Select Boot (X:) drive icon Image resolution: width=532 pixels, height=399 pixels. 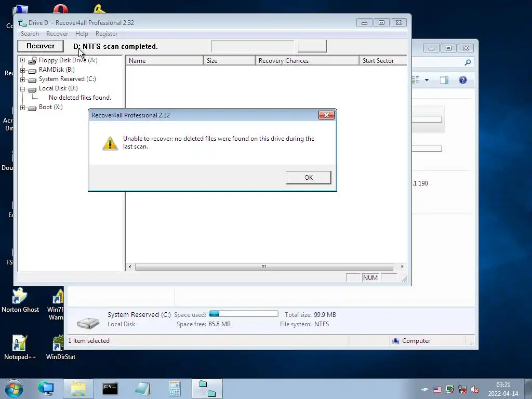pos(32,108)
